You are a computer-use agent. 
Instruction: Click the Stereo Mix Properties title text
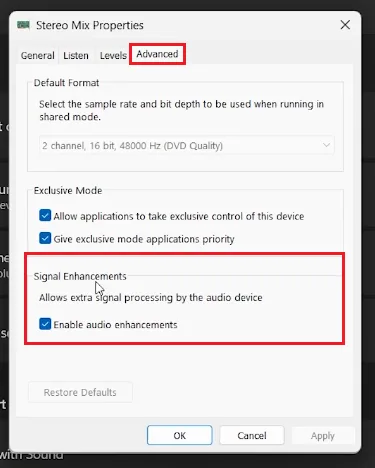tap(90, 25)
